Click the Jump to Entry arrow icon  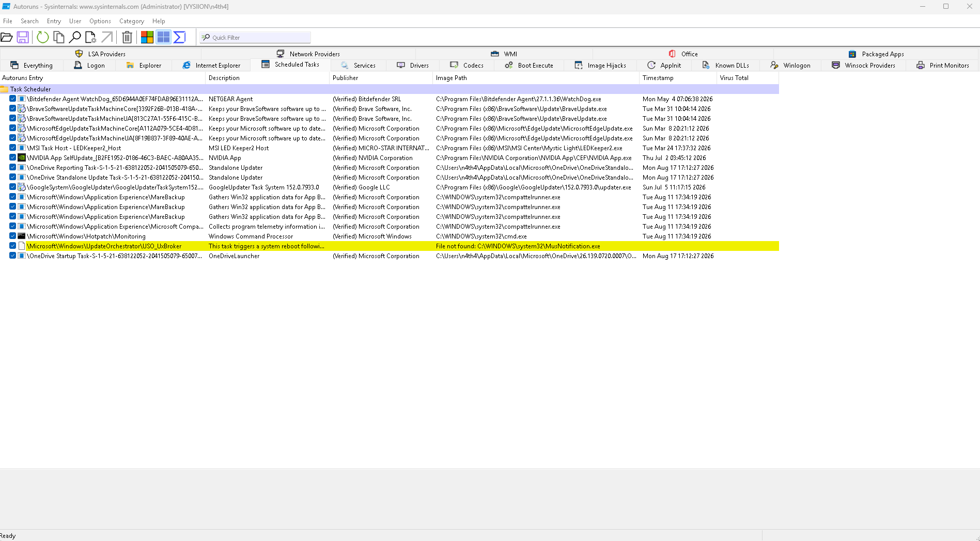[107, 37]
